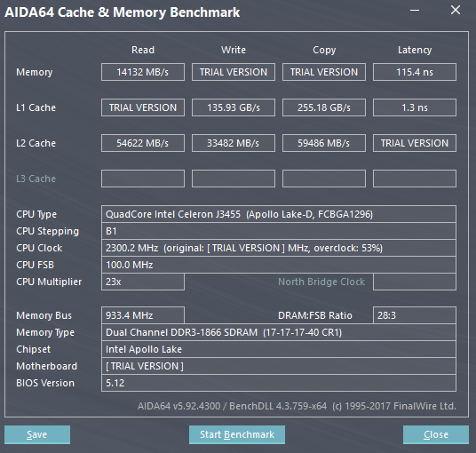476x453 pixels.
Task: Click the L2 Cache row label
Action: 36,143
